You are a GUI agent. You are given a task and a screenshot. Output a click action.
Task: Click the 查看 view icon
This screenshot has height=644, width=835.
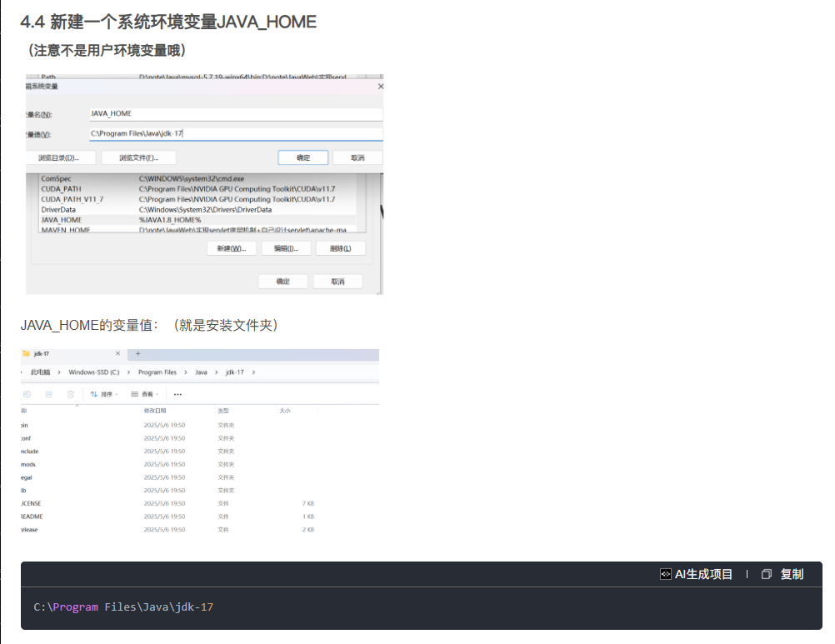tap(134, 393)
